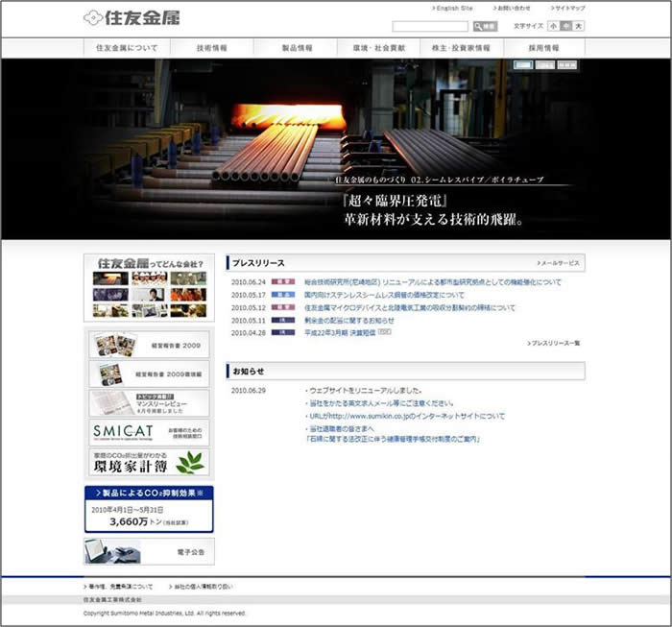Open the 2010.05.17 ステンレスシームレス鋼管 press release
Image resolution: width=672 pixels, height=627 pixels.
(384, 295)
